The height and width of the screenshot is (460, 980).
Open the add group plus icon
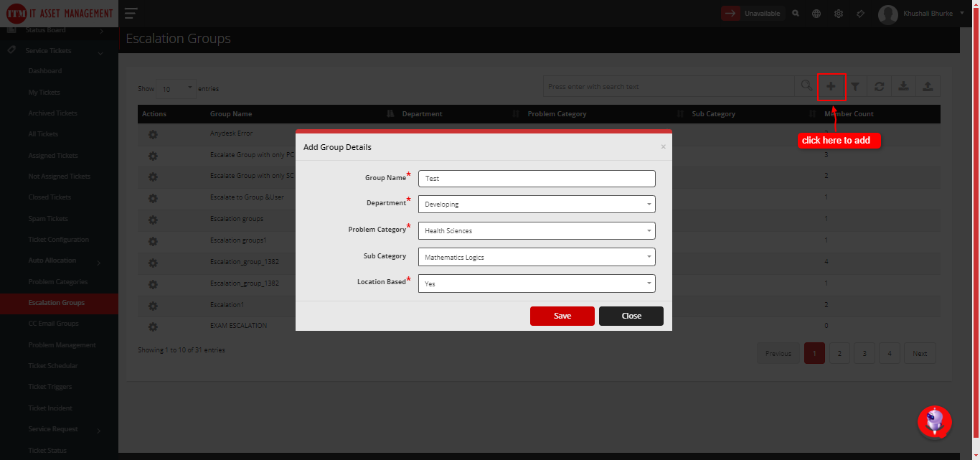(831, 86)
